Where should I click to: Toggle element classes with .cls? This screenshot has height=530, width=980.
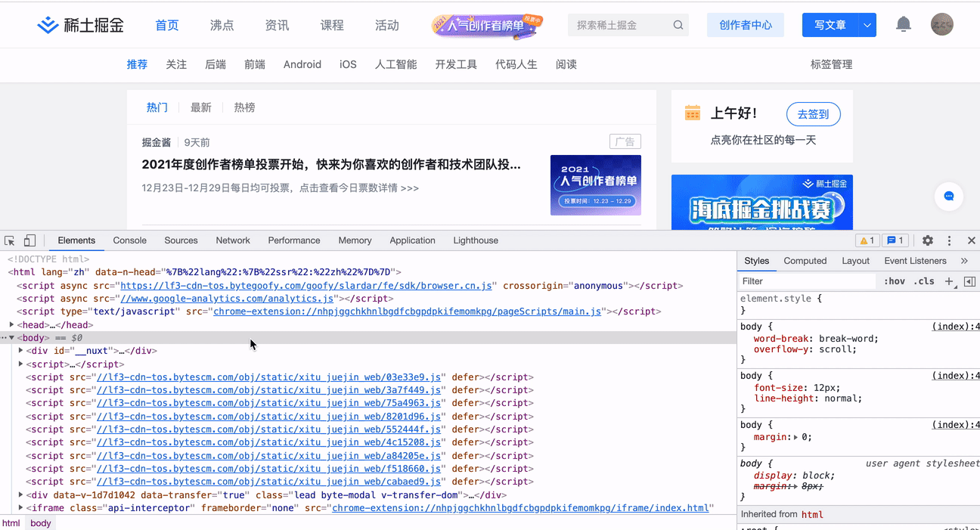tap(924, 280)
